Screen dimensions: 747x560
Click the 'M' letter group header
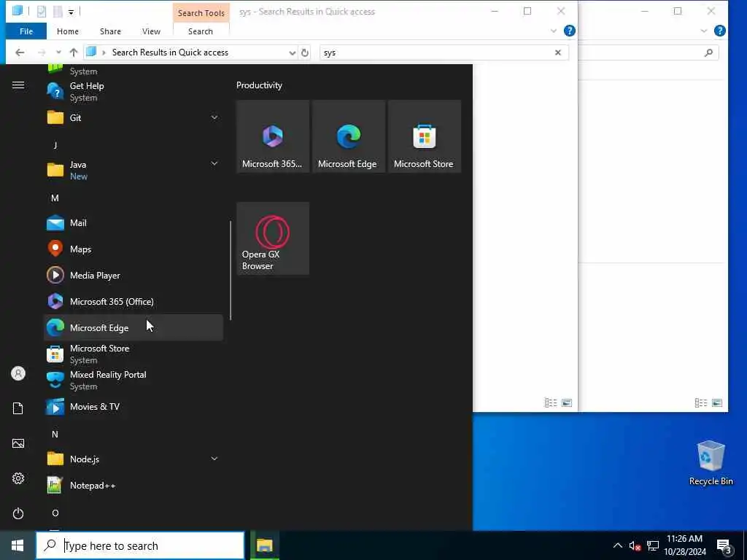(x=55, y=198)
